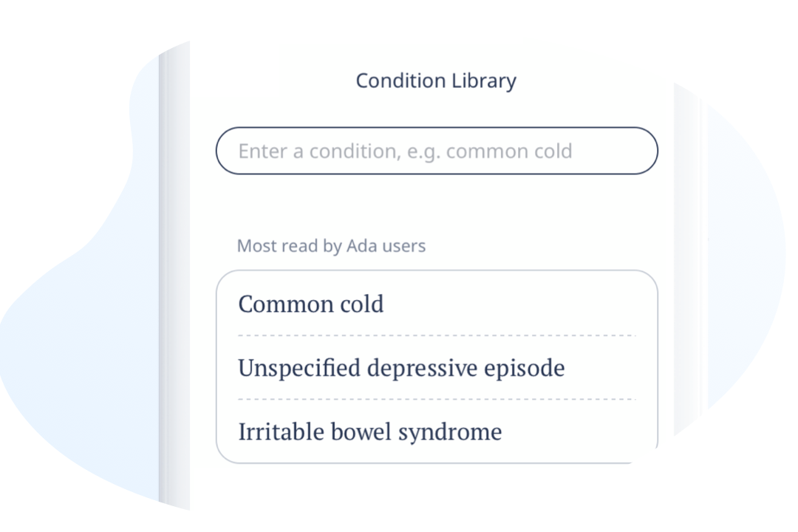Tap the previous screen edge on the left

tap(174, 275)
